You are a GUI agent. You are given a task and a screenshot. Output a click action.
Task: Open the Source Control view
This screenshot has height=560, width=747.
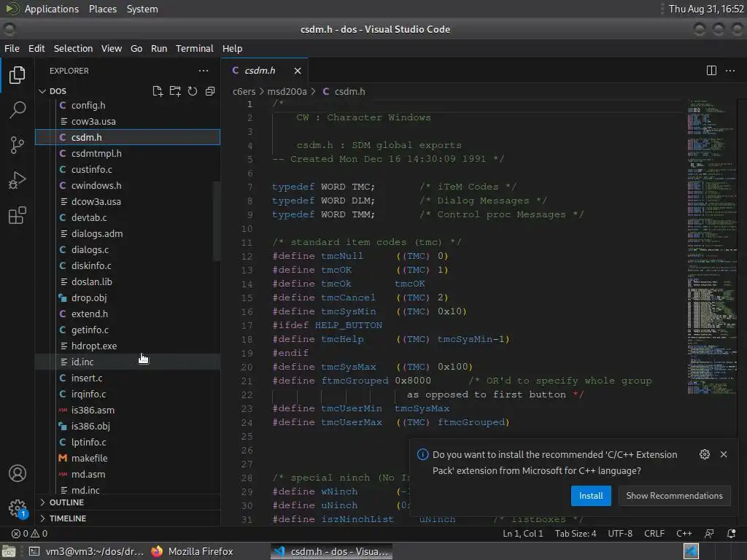tap(18, 145)
